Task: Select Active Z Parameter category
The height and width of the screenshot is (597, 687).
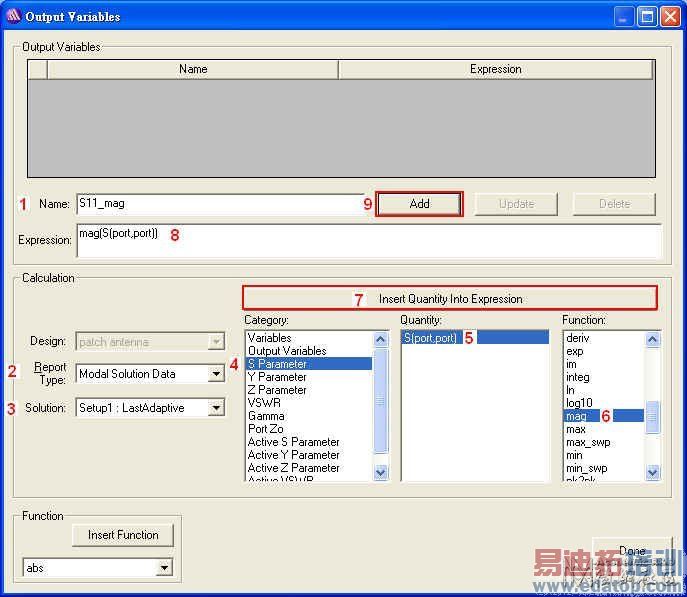Action: pyautogui.click(x=308, y=468)
